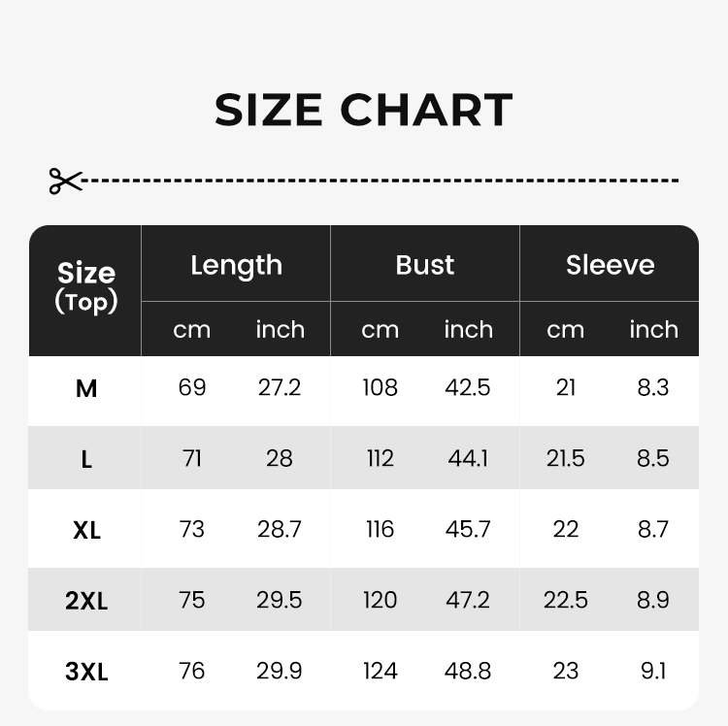The width and height of the screenshot is (728, 726).
Task: Click the SIZE CHART title
Action: pyautogui.click(x=364, y=110)
